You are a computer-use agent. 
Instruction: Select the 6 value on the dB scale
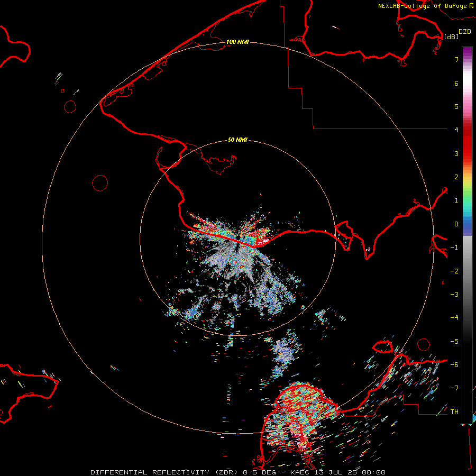click(x=456, y=83)
